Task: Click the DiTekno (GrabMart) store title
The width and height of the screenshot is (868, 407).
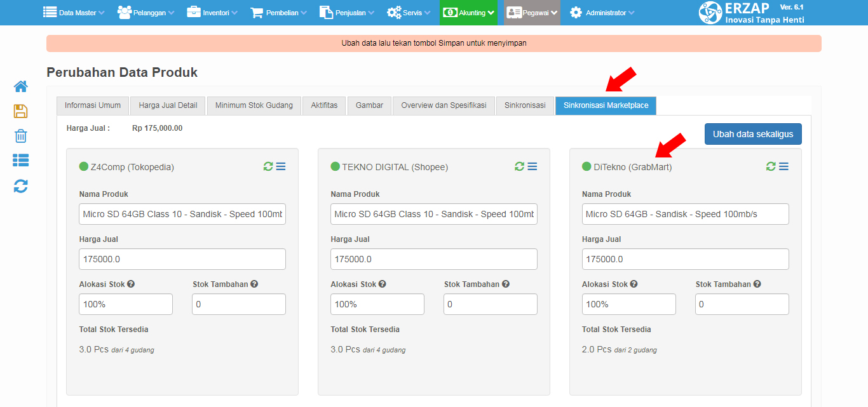Action: click(x=633, y=167)
